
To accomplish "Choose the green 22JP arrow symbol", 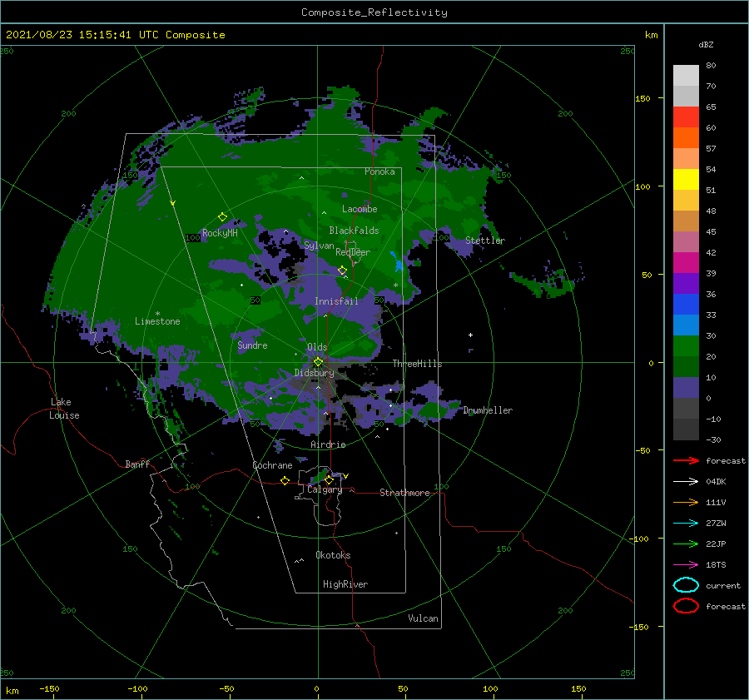I will point(686,544).
